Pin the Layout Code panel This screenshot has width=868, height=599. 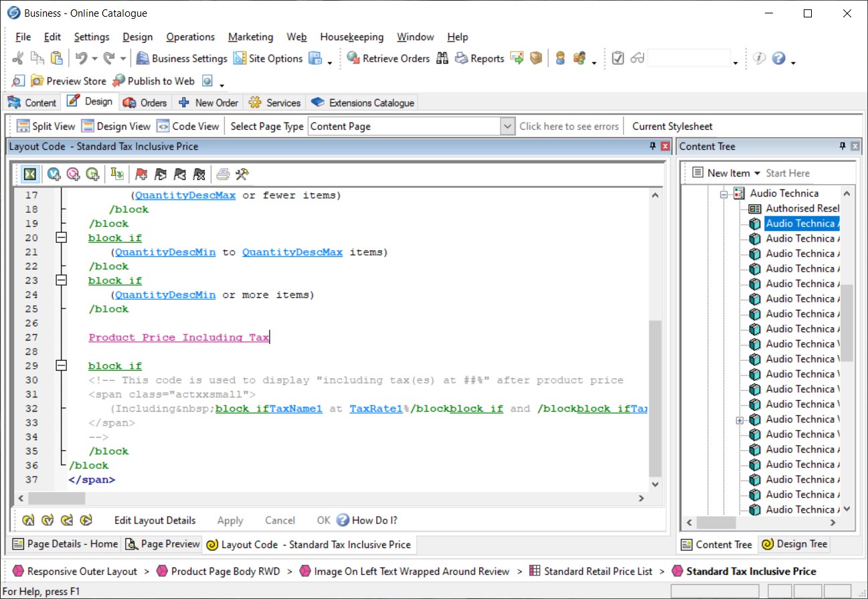point(653,146)
